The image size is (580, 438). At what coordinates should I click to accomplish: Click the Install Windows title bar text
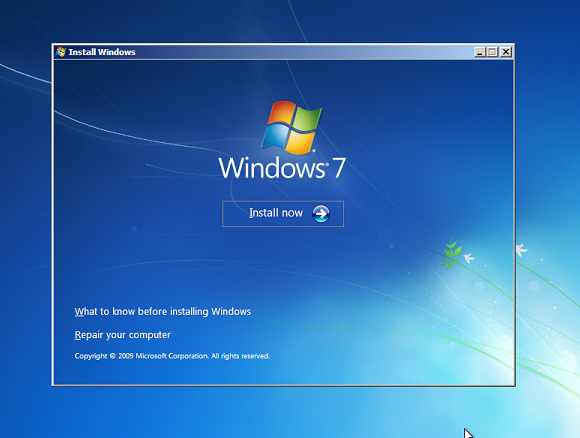(102, 52)
